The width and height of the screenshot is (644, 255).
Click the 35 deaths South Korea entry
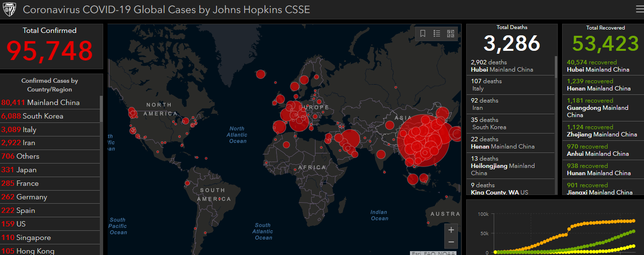pyautogui.click(x=511, y=123)
